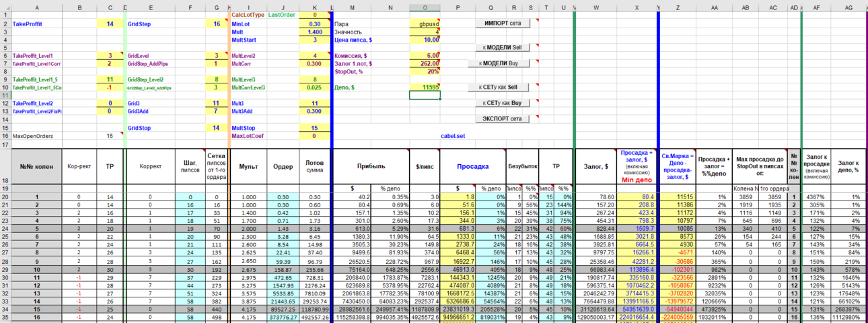The height and width of the screenshot is (323, 868).
Task: Click the Лотов сумма table header
Action: (315, 166)
